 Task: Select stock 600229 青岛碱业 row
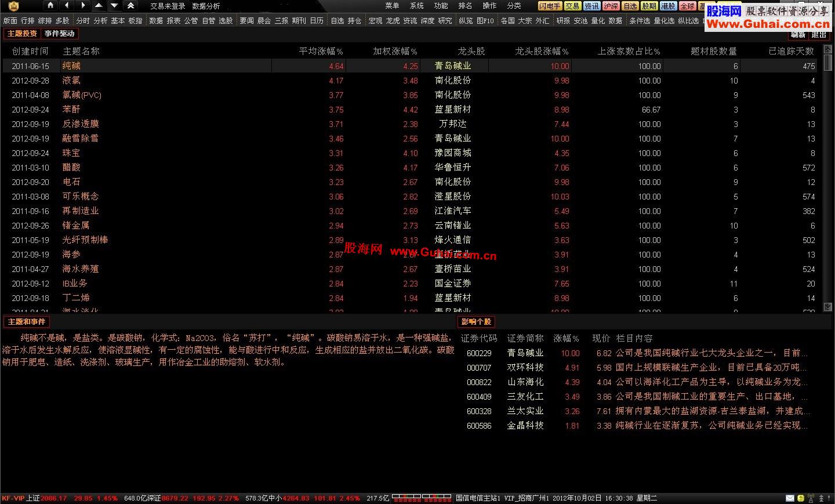point(636,353)
